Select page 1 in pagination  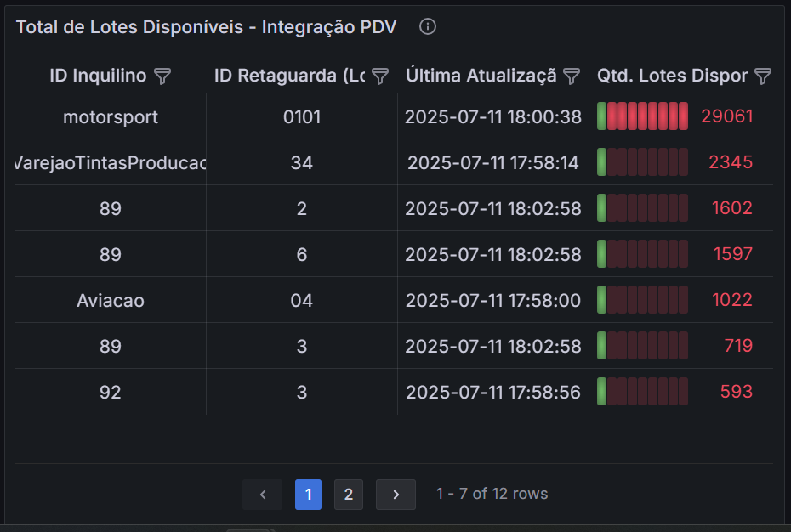[x=308, y=494]
